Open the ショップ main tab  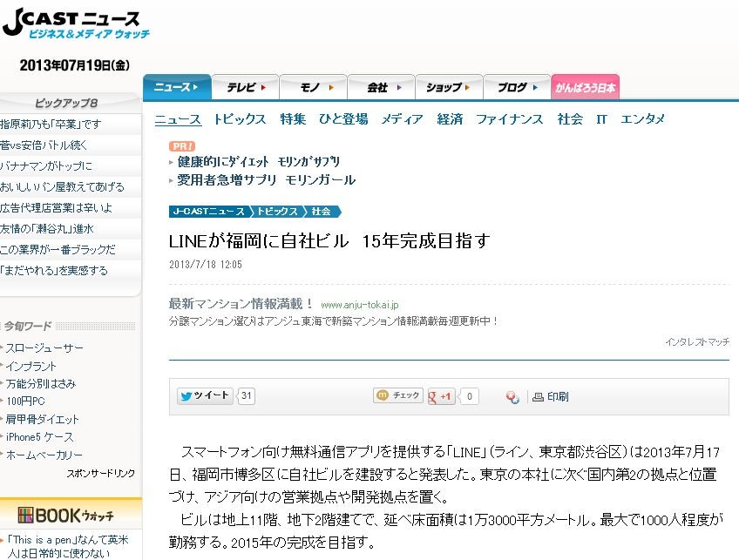(x=449, y=88)
